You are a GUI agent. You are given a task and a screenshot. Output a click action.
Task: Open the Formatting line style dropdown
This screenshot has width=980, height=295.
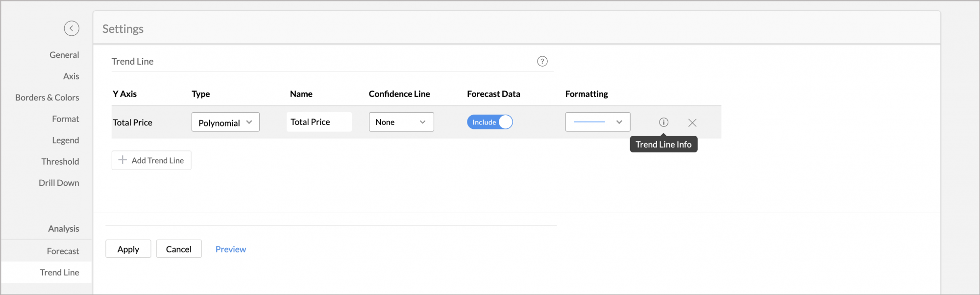pos(597,122)
